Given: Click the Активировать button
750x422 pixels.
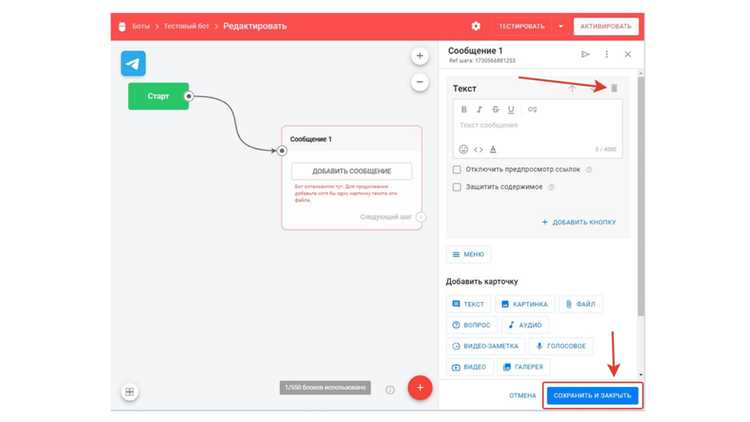Looking at the screenshot, I should 606,26.
